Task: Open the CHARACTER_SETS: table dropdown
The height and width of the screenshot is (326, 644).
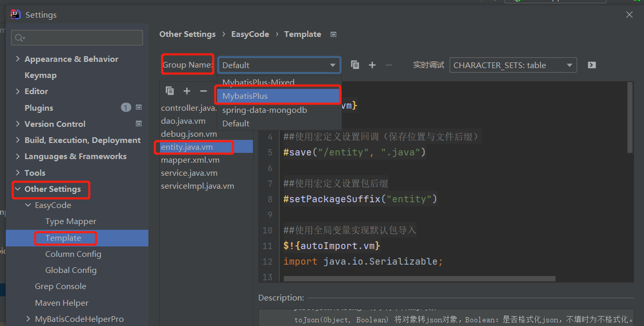Action: tap(513, 65)
